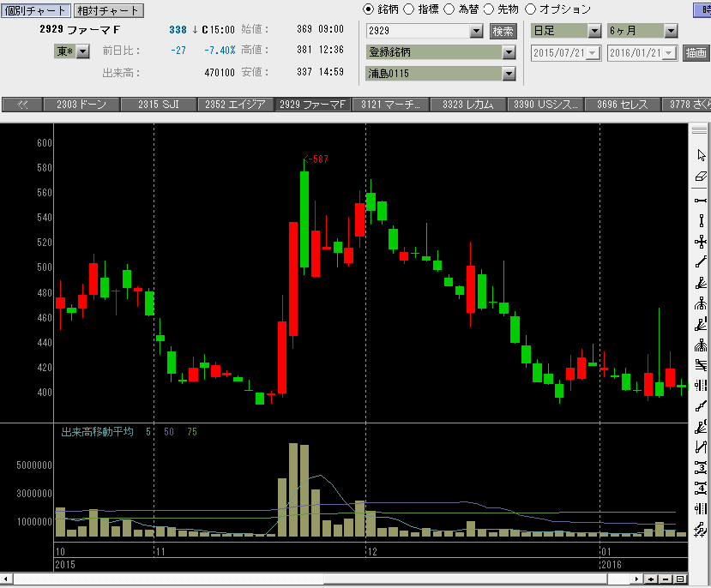Select the diagonal trend line tool

point(701,261)
